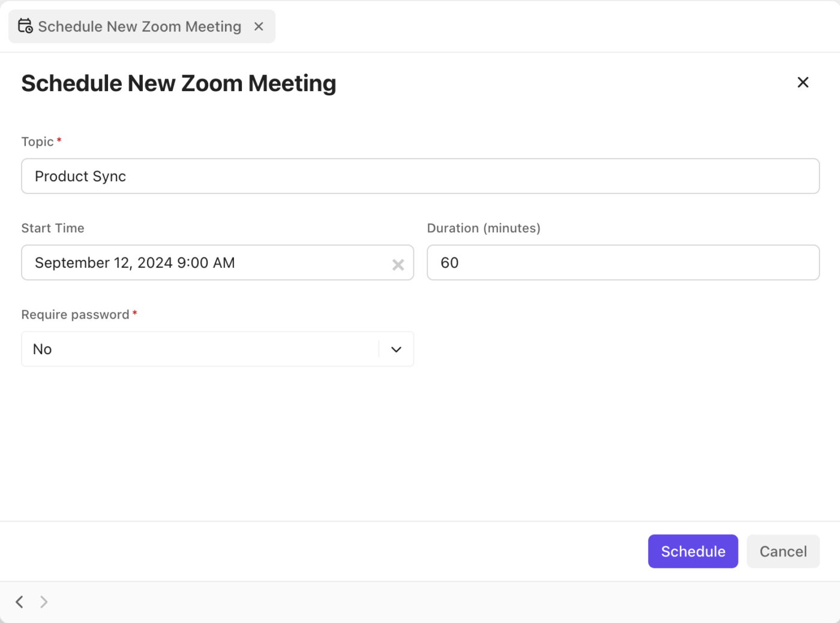Viewport: 840px width, 623px height.
Task: Select the Product Sync text
Action: (80, 176)
